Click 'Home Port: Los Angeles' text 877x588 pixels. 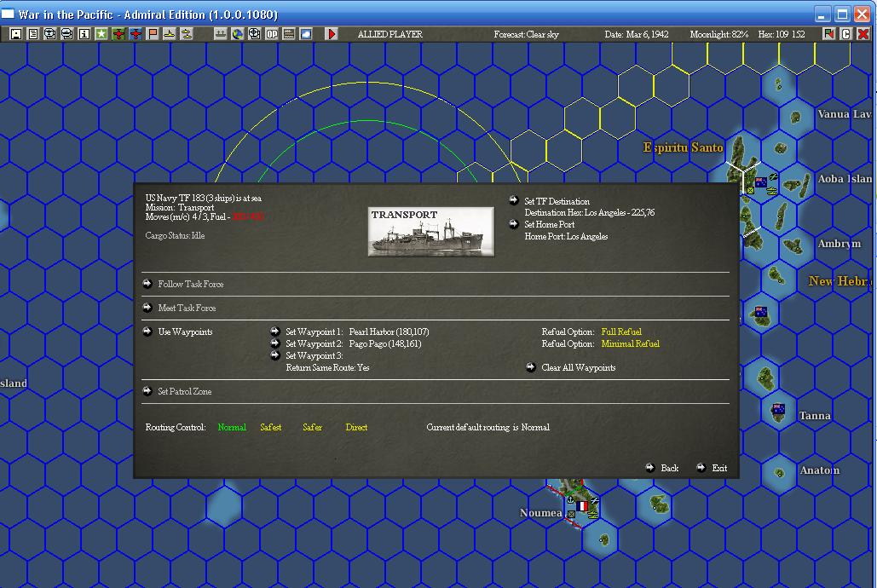tap(566, 237)
